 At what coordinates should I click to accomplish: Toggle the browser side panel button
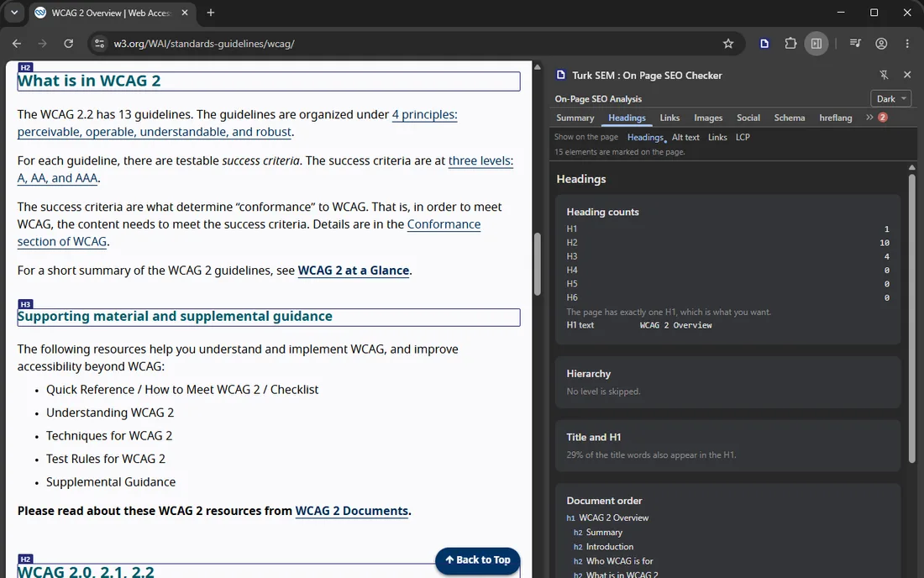pos(816,44)
